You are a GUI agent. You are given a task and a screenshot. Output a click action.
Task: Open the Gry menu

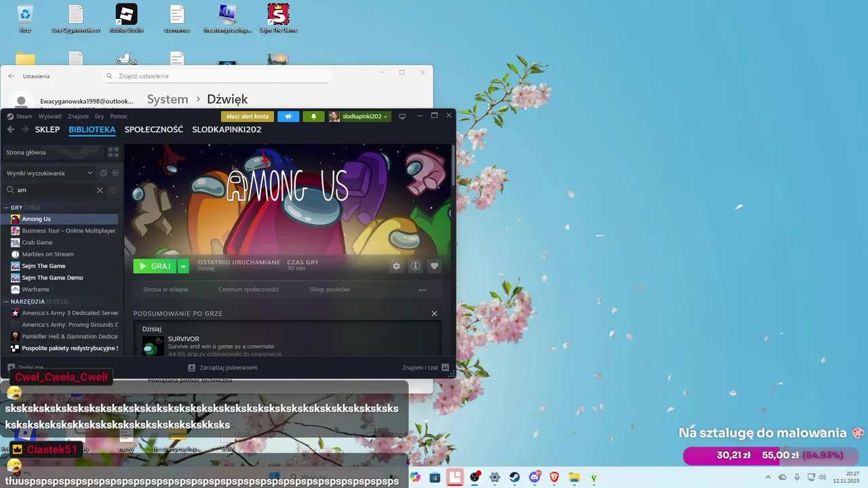[99, 117]
